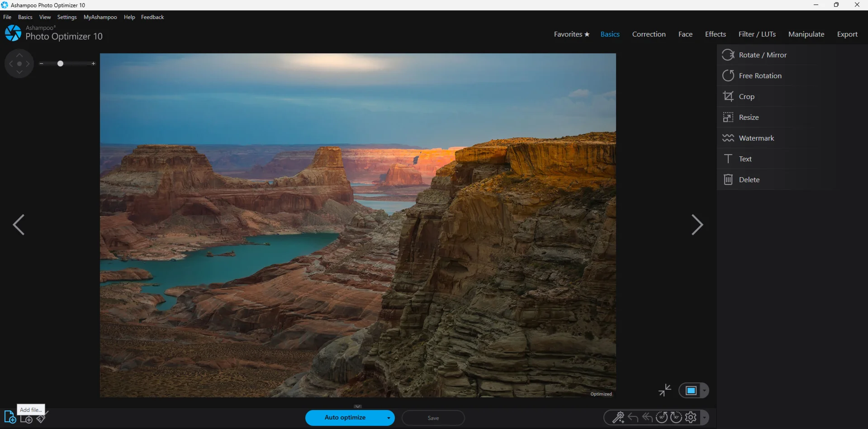
Task: Click the zoom slider handle
Action: 60,64
